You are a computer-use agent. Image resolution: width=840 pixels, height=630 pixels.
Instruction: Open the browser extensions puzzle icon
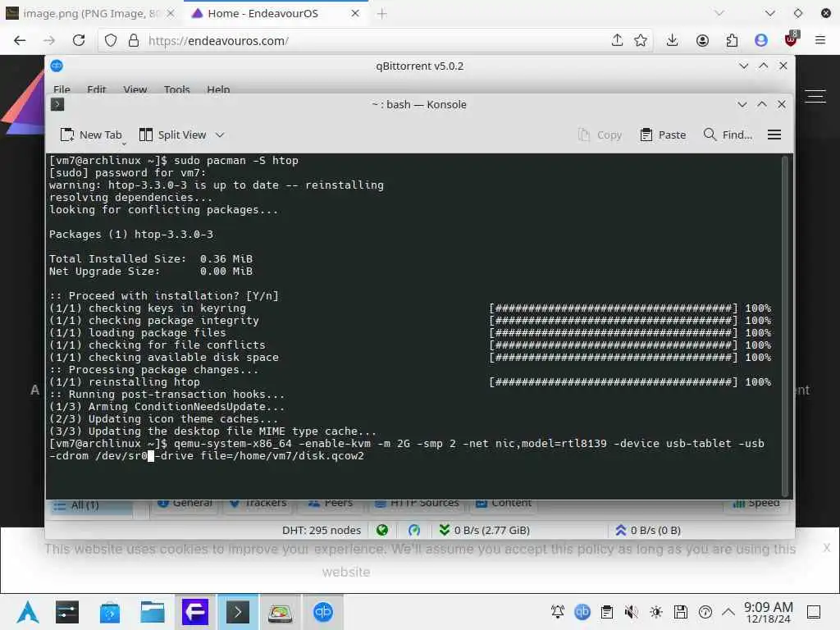point(732,40)
